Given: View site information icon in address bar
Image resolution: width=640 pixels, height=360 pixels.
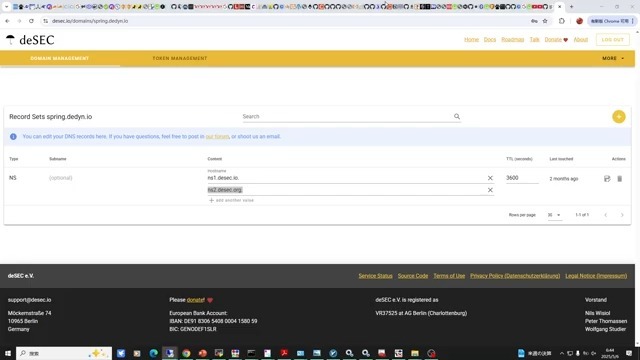Looking at the screenshot, I should click(45, 21).
